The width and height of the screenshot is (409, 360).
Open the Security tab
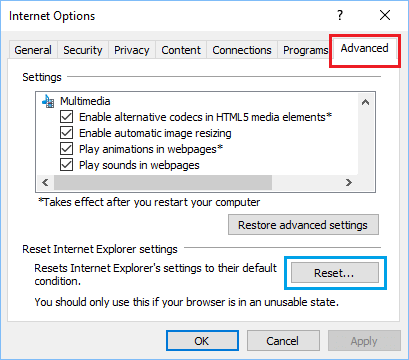tap(83, 50)
